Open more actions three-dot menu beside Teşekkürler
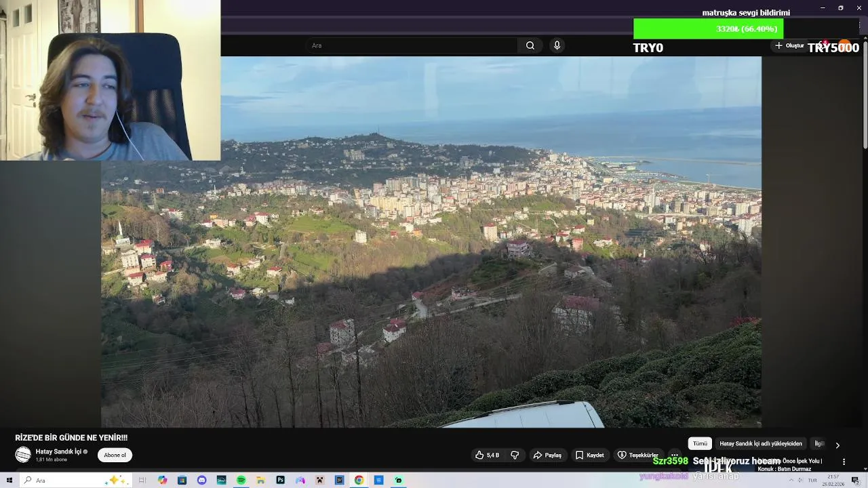868x488 pixels. (674, 455)
